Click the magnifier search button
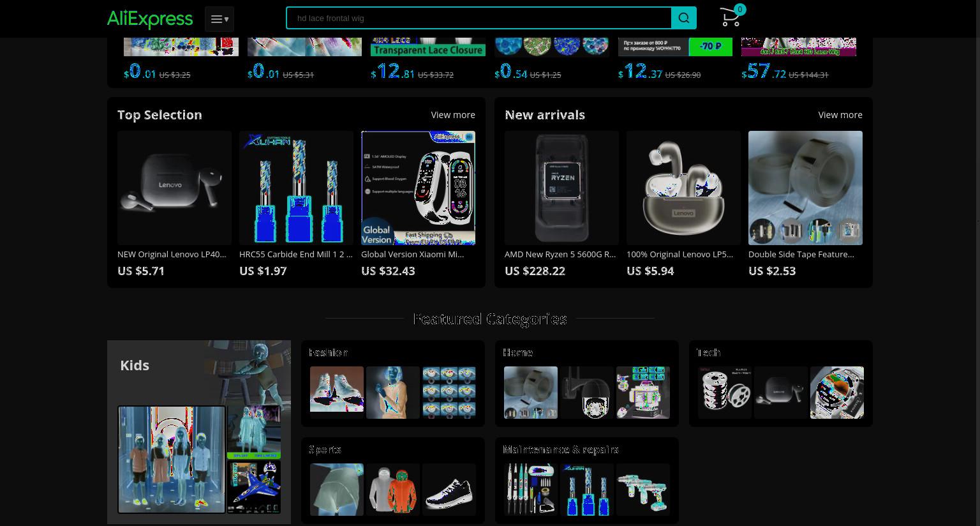This screenshot has height=526, width=980. tap(684, 18)
